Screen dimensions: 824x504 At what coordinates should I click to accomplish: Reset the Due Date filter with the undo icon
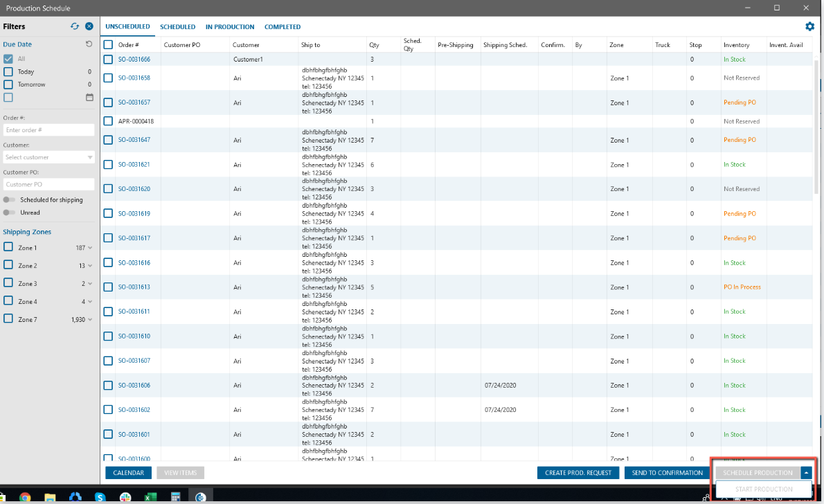[89, 44]
